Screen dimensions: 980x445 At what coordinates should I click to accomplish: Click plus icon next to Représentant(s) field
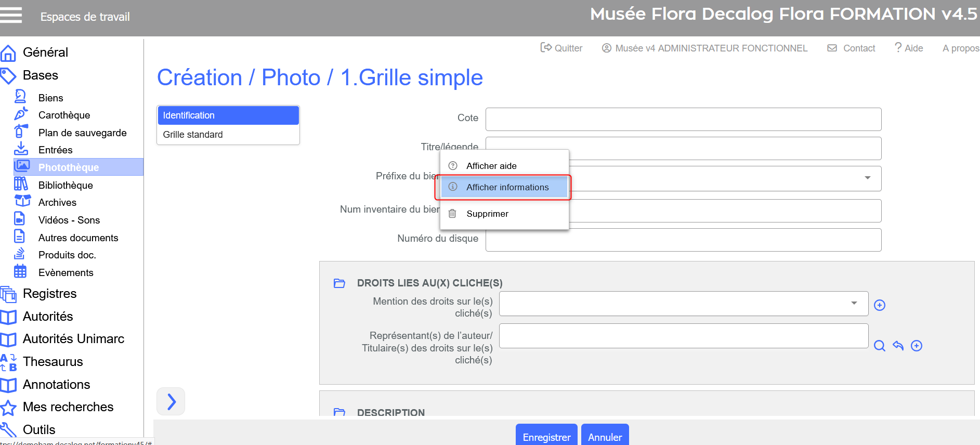[x=917, y=346]
